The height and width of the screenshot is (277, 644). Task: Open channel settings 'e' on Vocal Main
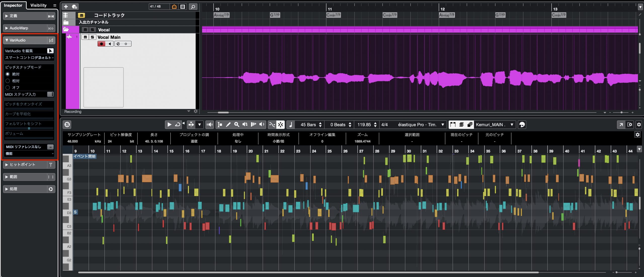tap(118, 44)
